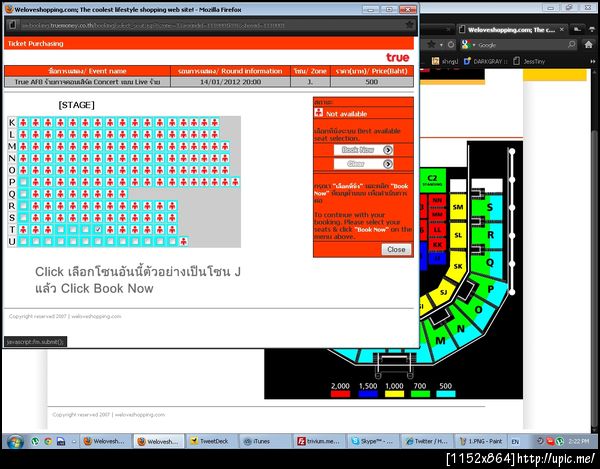Viewport: 600px width, 469px height.
Task: Click bookmark star in background Firefox toolbar
Action: click(x=432, y=44)
